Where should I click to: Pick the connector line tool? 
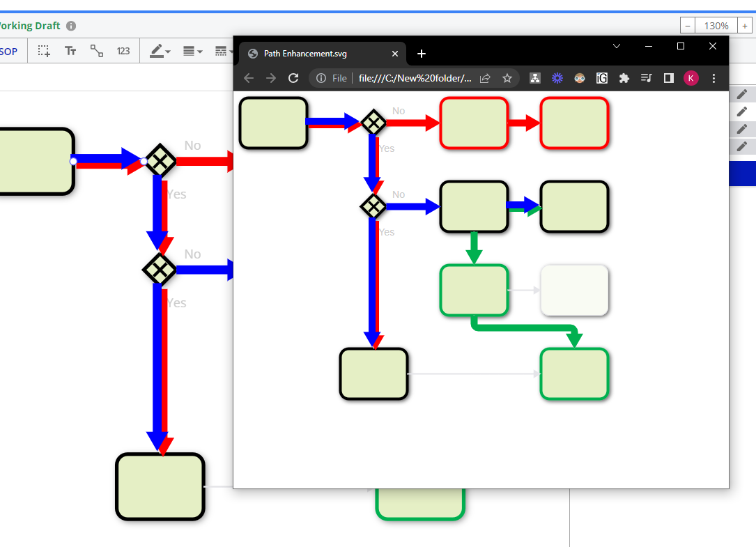(x=97, y=51)
